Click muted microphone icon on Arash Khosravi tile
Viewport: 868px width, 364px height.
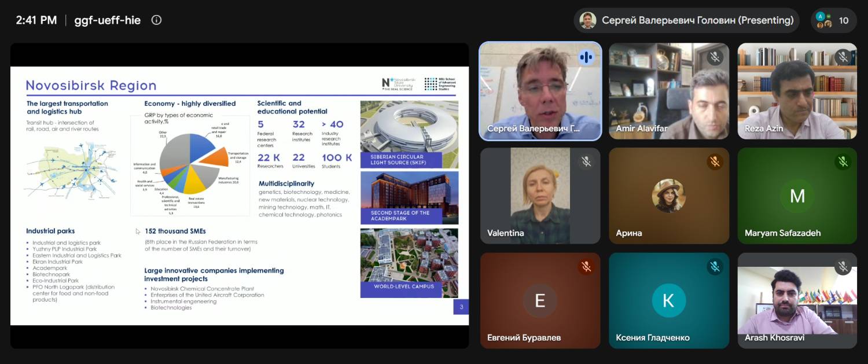click(x=843, y=266)
